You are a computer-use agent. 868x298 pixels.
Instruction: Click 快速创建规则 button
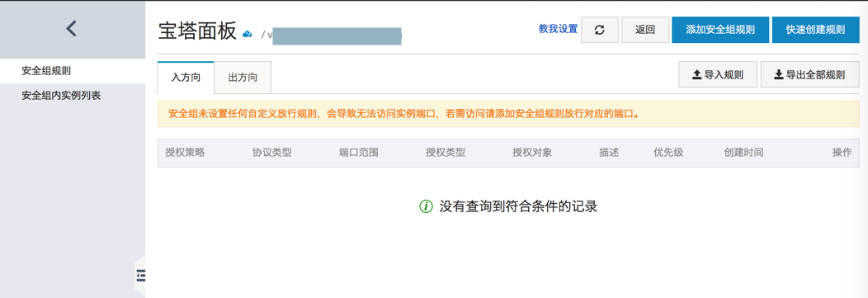click(x=815, y=30)
